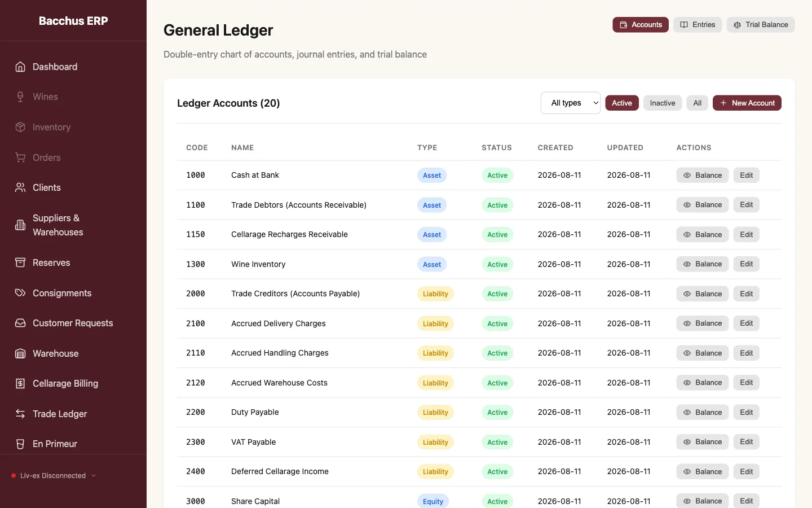The height and width of the screenshot is (508, 812).
Task: Click the Share Capital account name
Action: click(x=255, y=501)
